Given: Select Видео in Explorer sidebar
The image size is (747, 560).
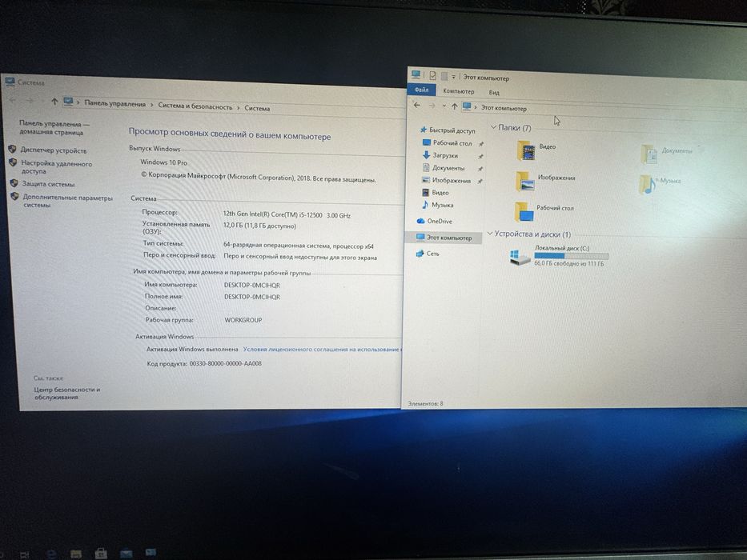Looking at the screenshot, I should [436, 192].
